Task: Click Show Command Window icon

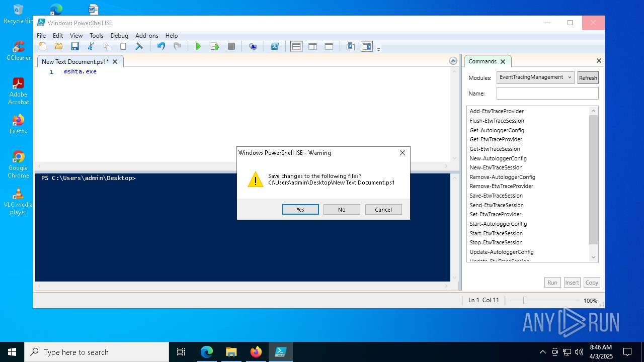Action: [x=351, y=46]
